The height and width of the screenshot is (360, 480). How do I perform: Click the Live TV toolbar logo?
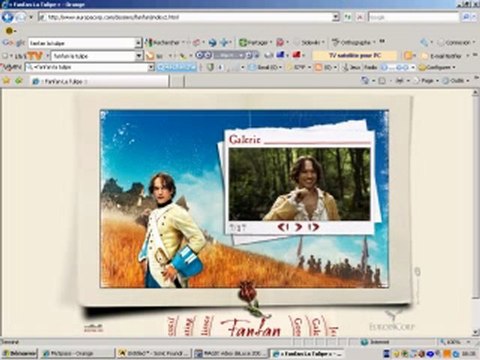(29, 56)
